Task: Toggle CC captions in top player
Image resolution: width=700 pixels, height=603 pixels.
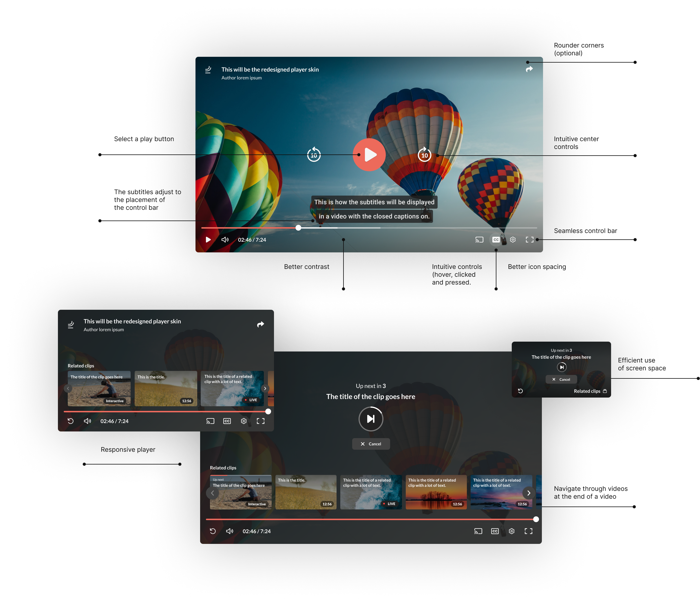Action: (x=496, y=240)
